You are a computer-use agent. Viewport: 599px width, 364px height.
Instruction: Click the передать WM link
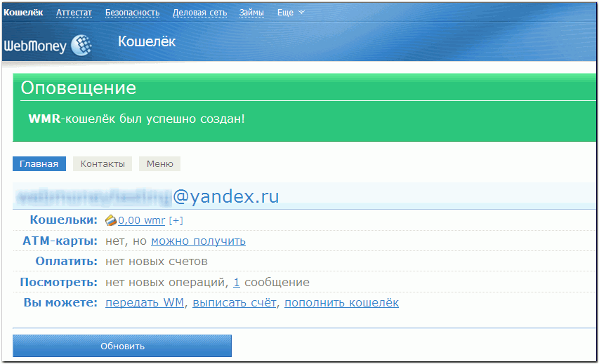[145, 302]
